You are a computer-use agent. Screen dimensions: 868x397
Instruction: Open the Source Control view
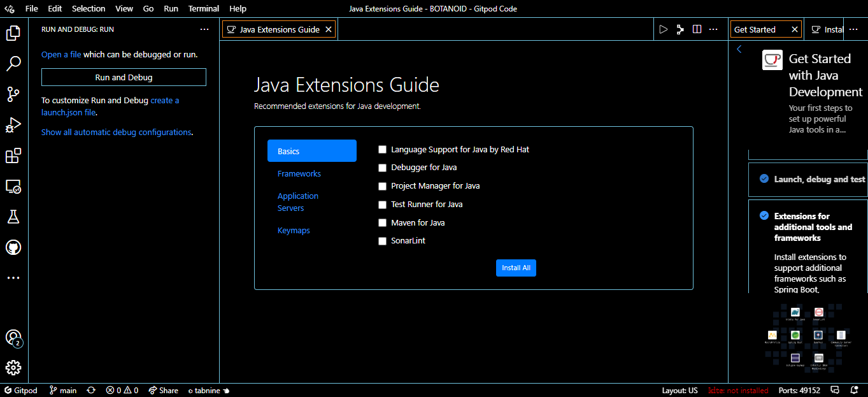pyautogui.click(x=13, y=94)
